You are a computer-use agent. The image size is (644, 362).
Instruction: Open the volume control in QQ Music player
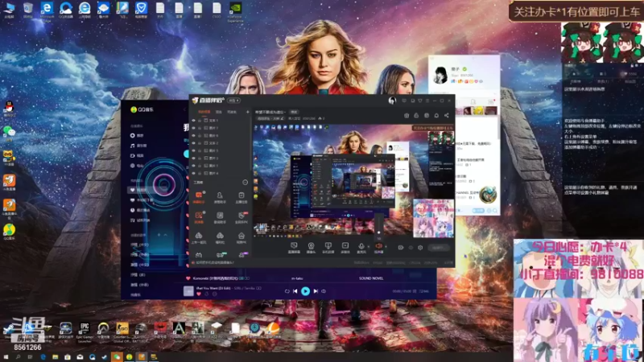tap(324, 291)
